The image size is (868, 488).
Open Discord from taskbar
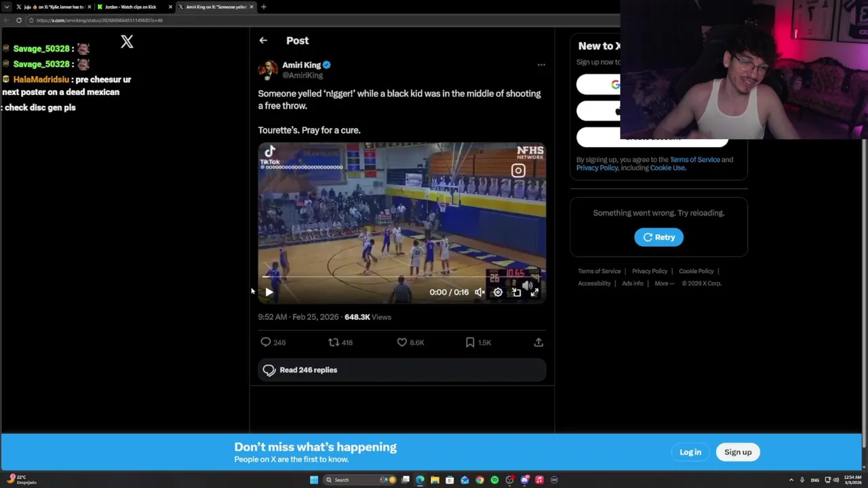524,480
